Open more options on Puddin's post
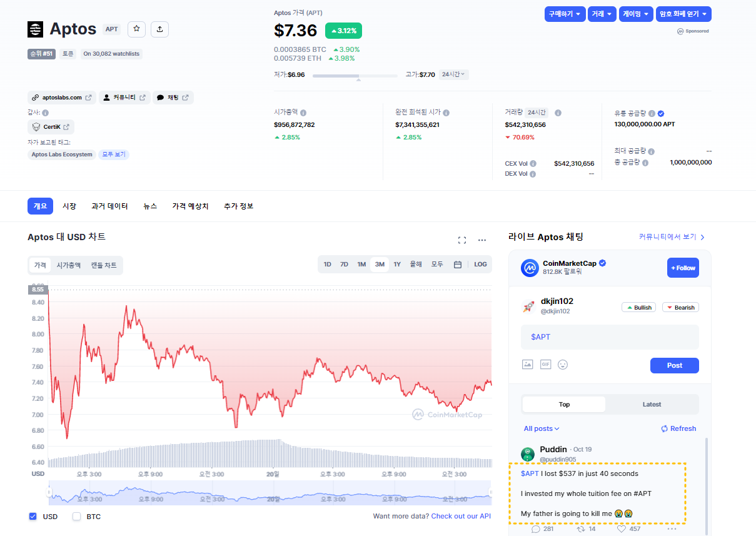 tap(672, 529)
